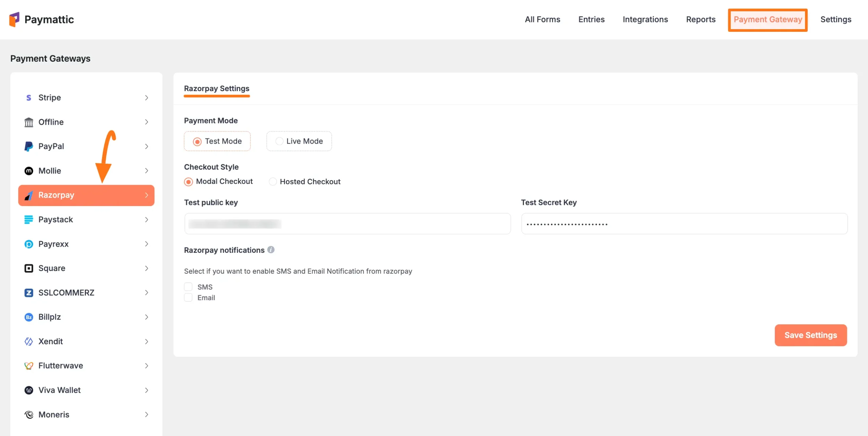This screenshot has height=436, width=868.
Task: Select the Mollie gateway icon
Action: [x=28, y=171]
